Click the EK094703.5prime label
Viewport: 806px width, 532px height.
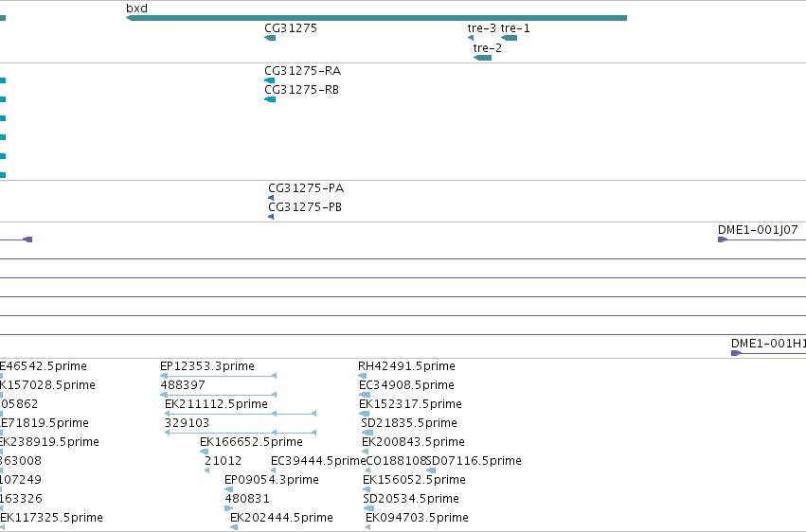(417, 518)
